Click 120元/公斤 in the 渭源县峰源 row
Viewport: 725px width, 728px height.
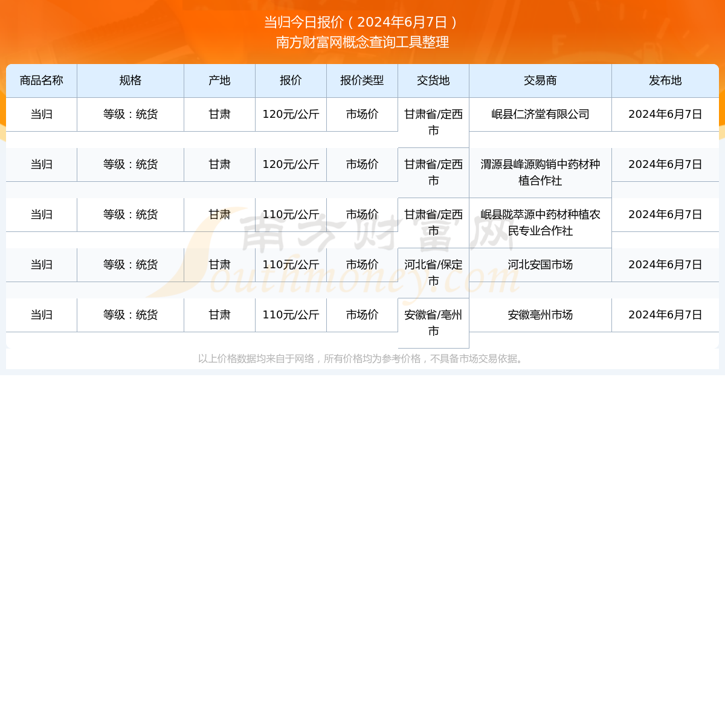(x=291, y=164)
